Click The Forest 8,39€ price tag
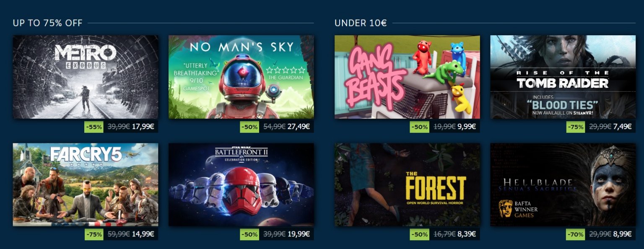Viewport: 644px width, 249px height. click(466, 234)
